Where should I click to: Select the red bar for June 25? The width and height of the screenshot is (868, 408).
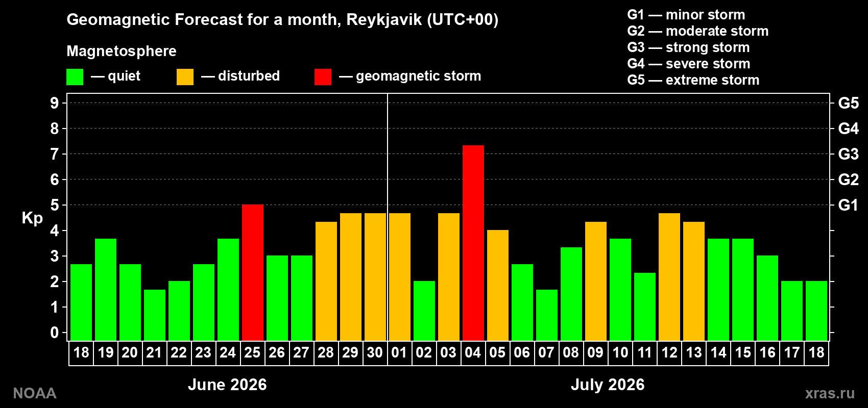(x=253, y=272)
